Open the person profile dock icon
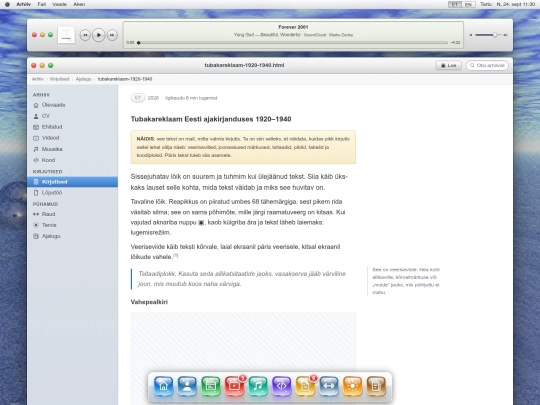This screenshot has height=405, width=540. (187, 386)
